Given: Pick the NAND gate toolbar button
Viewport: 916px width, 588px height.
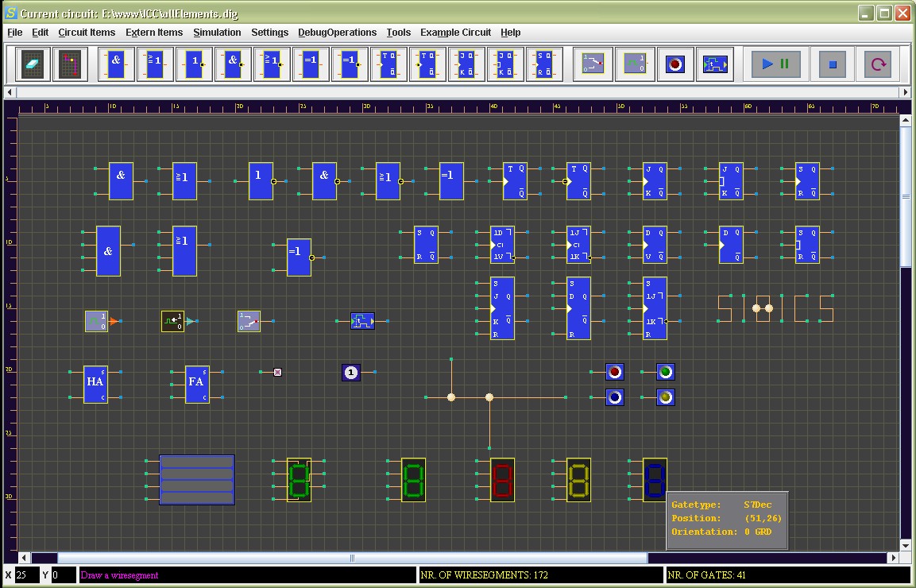Looking at the screenshot, I should click(233, 64).
